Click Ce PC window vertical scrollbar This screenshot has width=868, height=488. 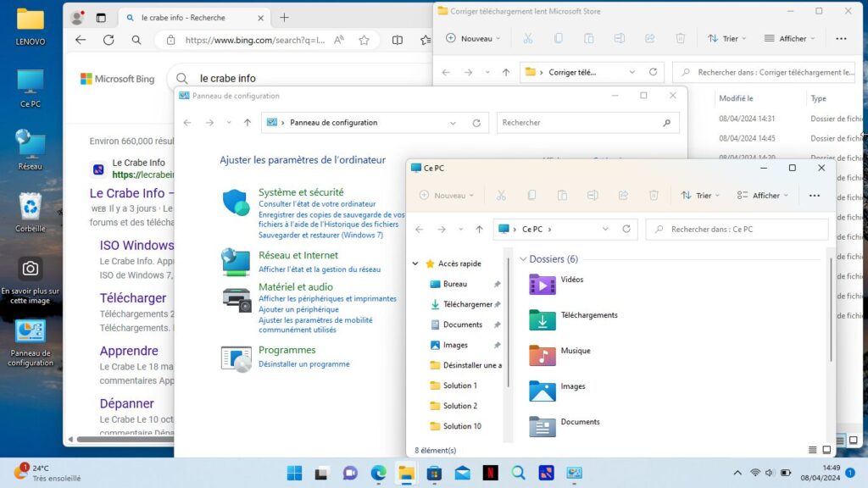point(831,310)
